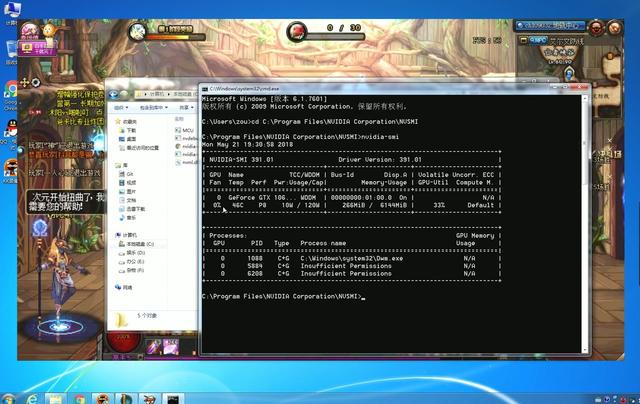Click the yellow bird mascot icon in game
640x404 pixels.
click(49, 31)
